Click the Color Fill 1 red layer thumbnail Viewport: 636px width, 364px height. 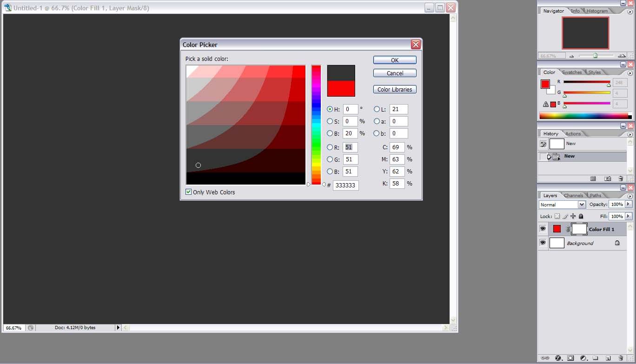pyautogui.click(x=557, y=229)
